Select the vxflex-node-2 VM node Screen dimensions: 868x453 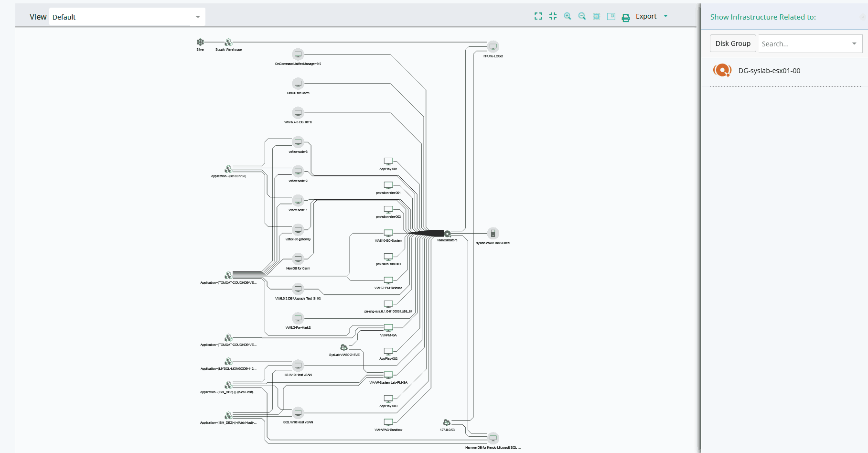tap(298, 171)
